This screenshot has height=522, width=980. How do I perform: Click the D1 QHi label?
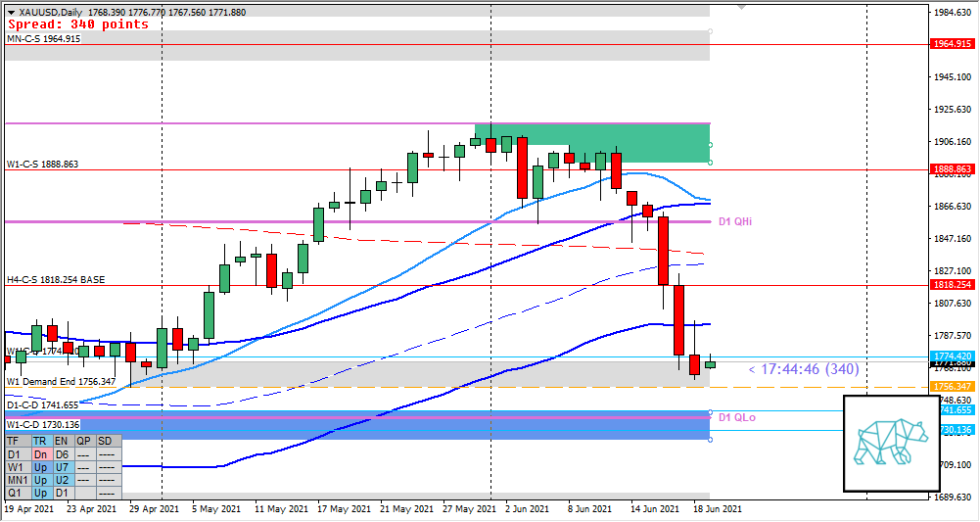click(734, 222)
